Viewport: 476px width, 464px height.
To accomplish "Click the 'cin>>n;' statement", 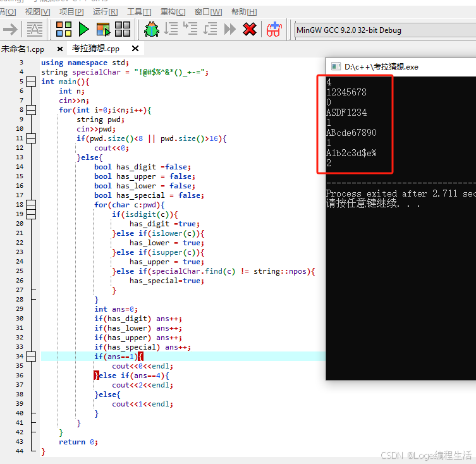I will click(x=74, y=101).
